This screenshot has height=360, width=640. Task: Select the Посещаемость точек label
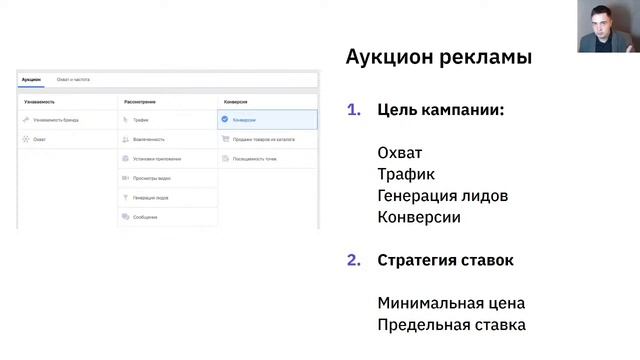point(254,159)
